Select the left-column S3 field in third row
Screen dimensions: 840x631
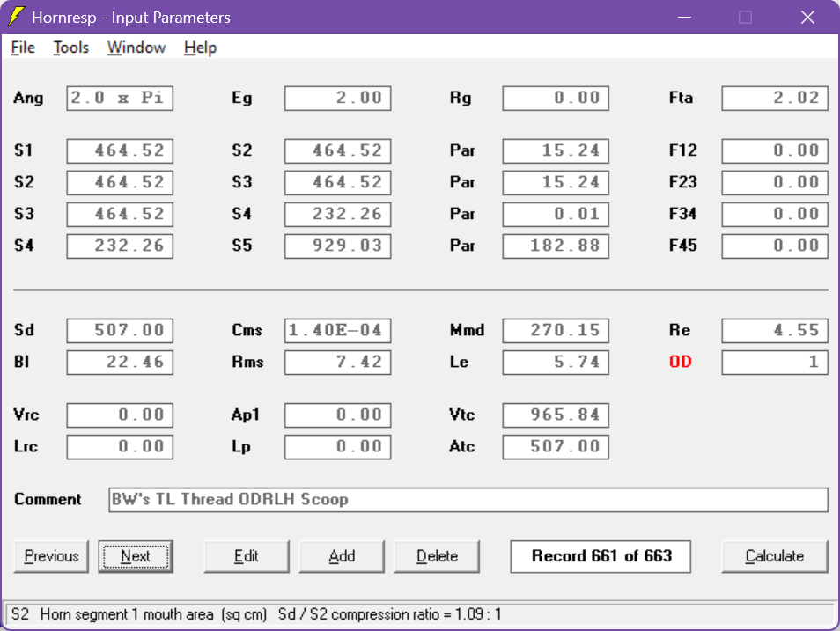click(120, 214)
